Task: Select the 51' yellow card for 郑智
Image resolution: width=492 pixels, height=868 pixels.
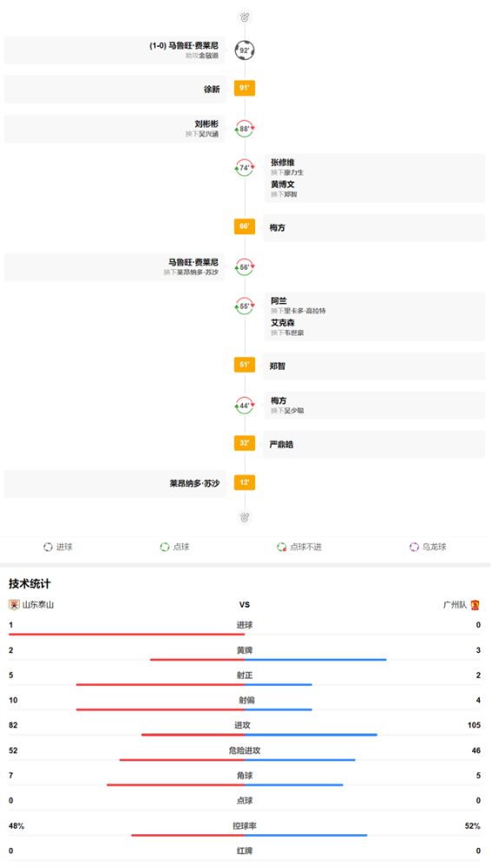Action: point(245,365)
